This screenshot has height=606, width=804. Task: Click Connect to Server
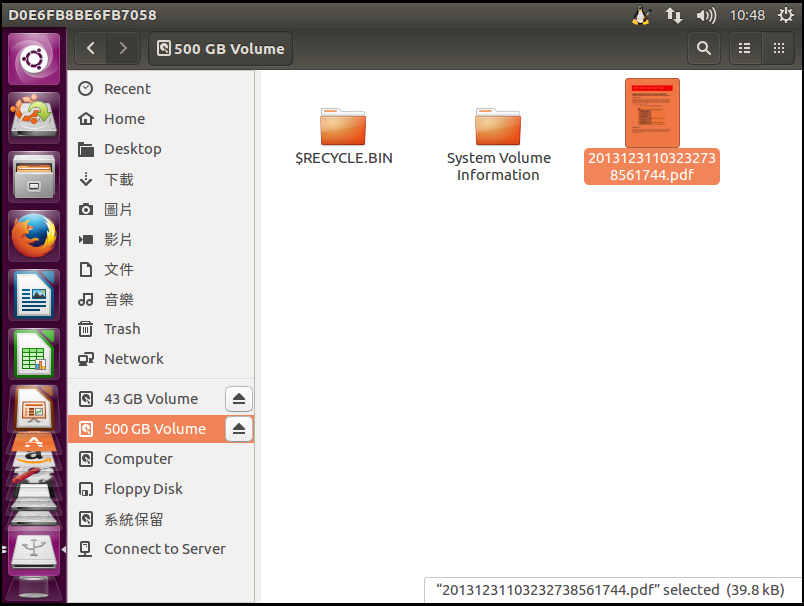point(160,549)
